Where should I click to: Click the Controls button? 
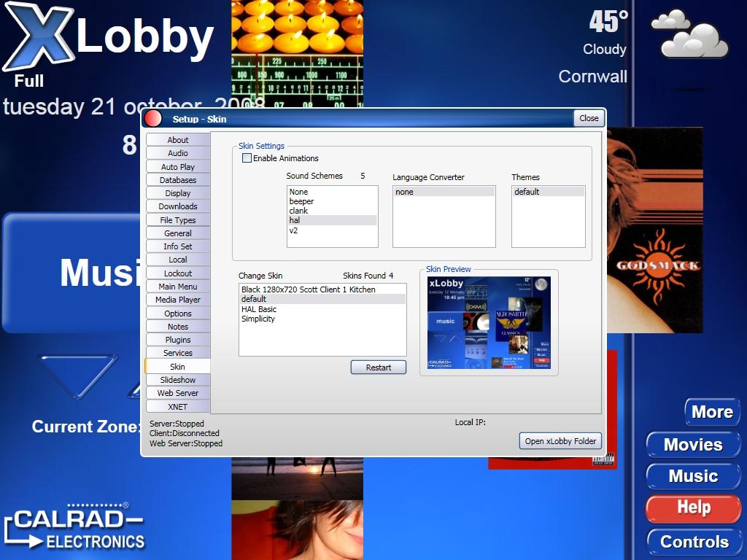(x=694, y=542)
